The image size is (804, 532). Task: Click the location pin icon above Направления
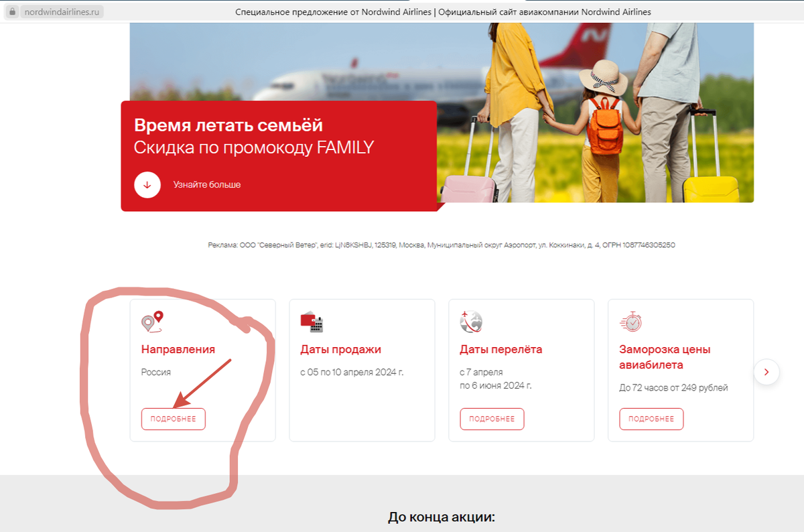152,323
